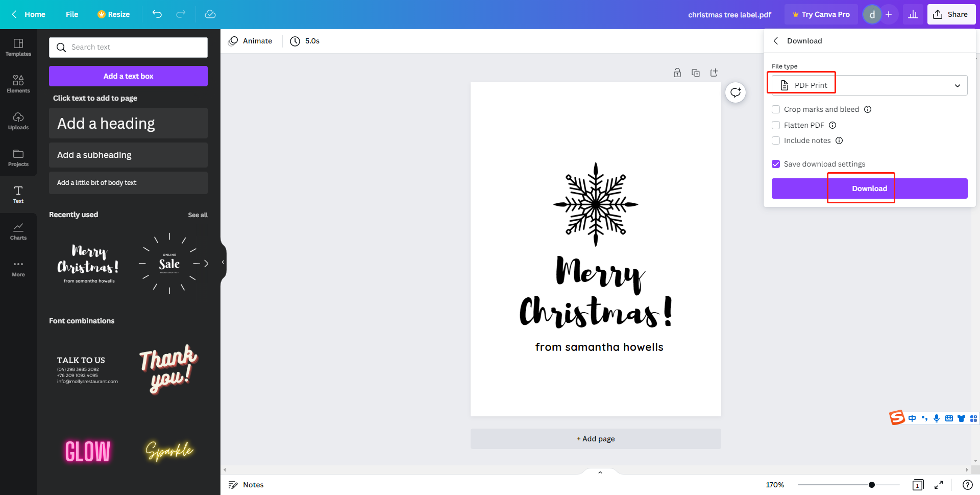Enable Crop marks and bleed checkbox
980x495 pixels.
(776, 109)
